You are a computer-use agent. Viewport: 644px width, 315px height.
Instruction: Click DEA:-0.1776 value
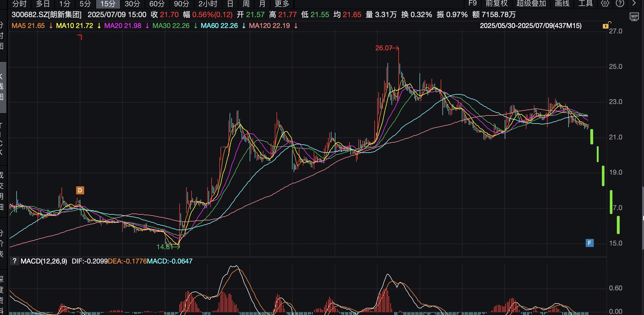click(x=127, y=261)
